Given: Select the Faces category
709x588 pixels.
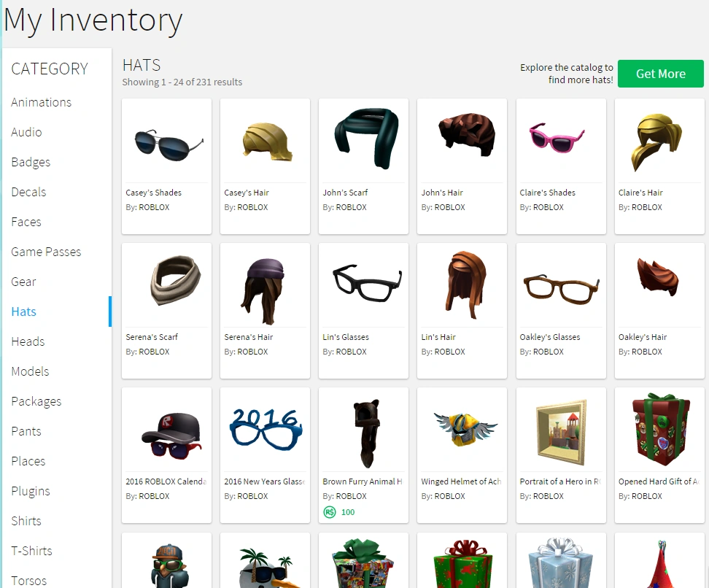Looking at the screenshot, I should click(x=26, y=222).
